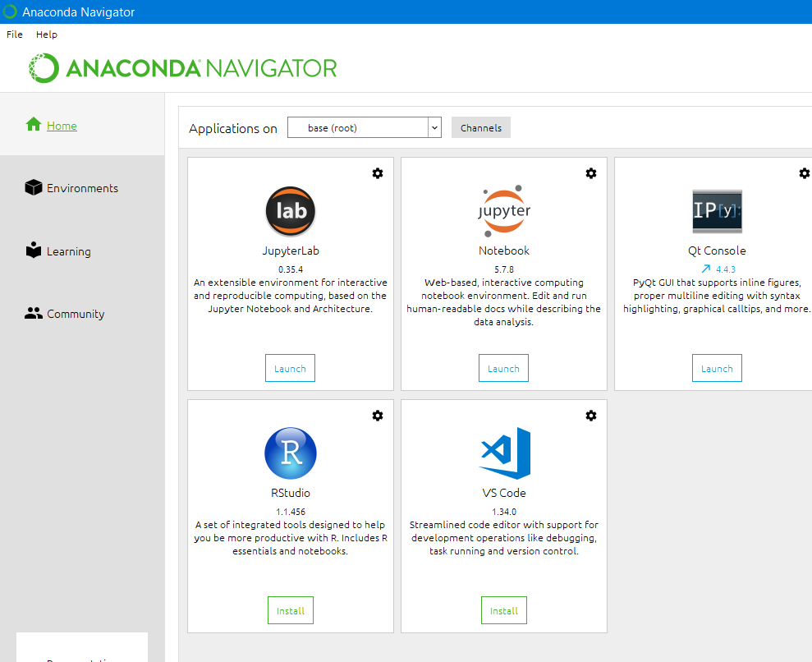Click the Qt Console IP[y] logo
This screenshot has height=662, width=812.
tap(718, 211)
